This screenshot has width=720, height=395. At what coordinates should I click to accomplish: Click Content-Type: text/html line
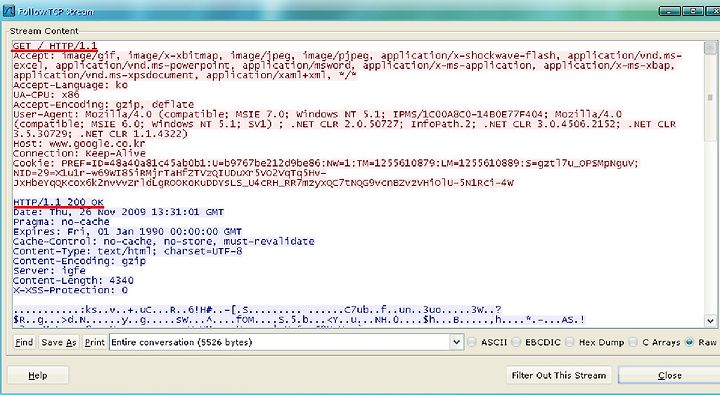[x=127, y=251]
